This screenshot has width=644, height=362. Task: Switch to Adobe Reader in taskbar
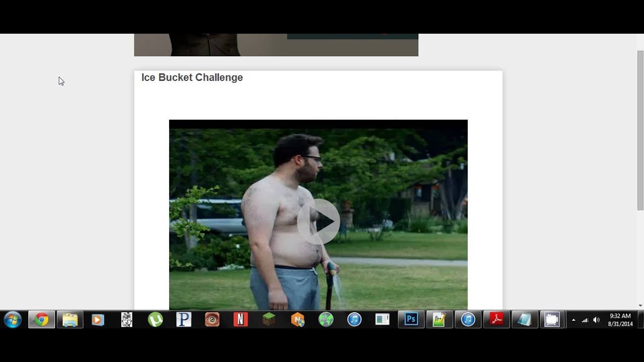(497, 320)
